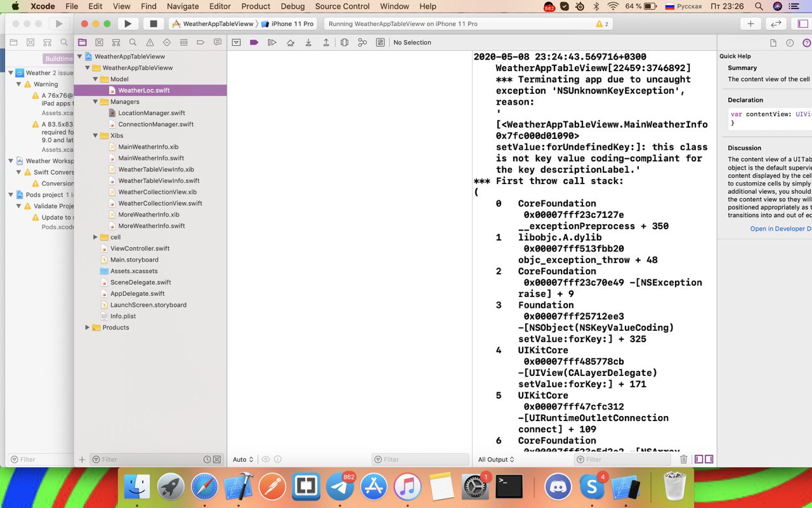Collapse the Model group
The height and width of the screenshot is (508, 812).
click(x=96, y=79)
